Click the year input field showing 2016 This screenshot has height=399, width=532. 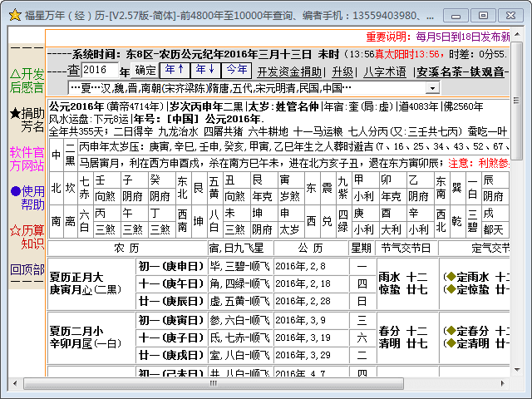105,71
